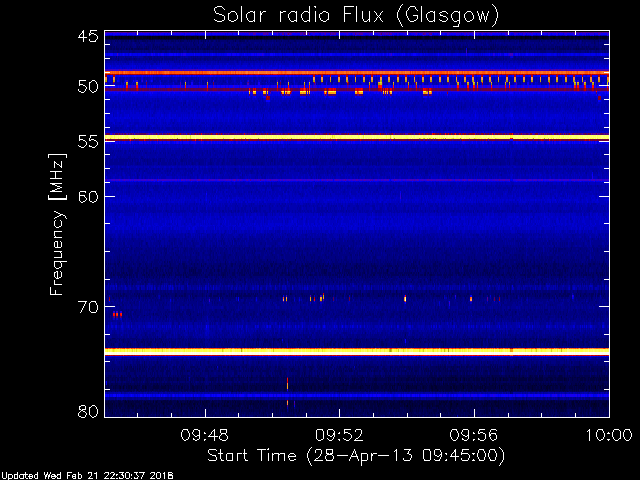
Task: Click the 80 frequency tick label
Action: coord(88,411)
